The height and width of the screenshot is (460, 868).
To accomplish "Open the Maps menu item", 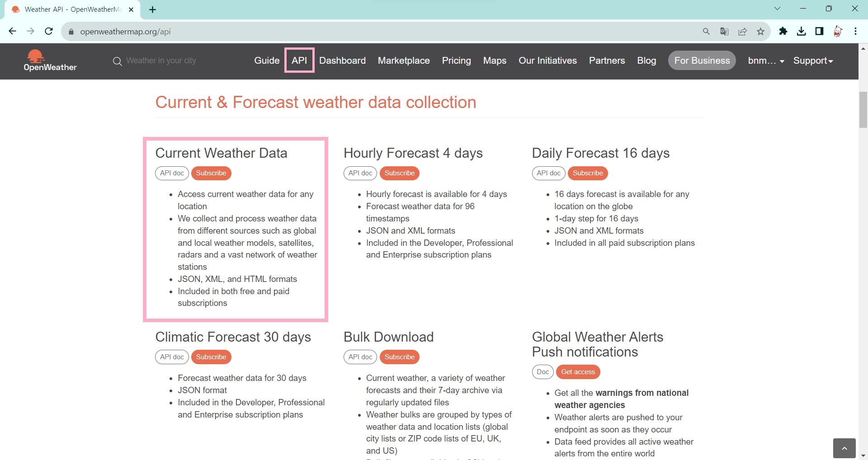I will tap(495, 61).
